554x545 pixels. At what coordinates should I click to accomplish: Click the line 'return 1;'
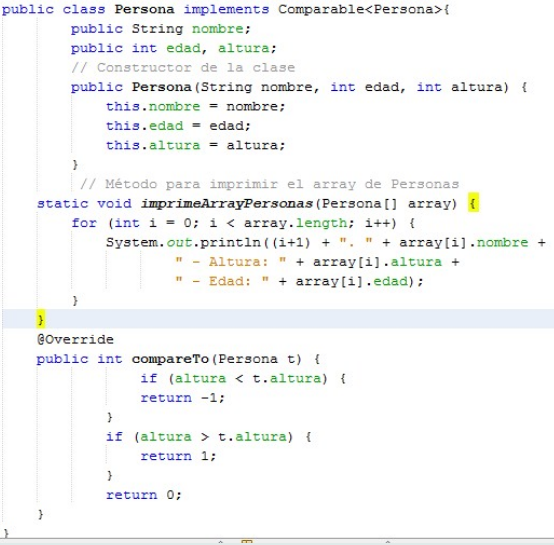[178, 456]
